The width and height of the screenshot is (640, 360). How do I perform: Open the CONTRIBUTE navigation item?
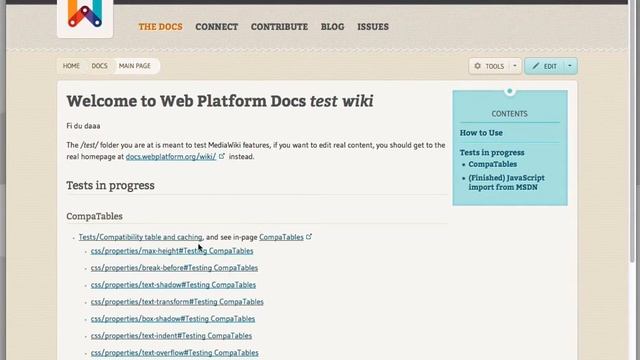pos(279,27)
